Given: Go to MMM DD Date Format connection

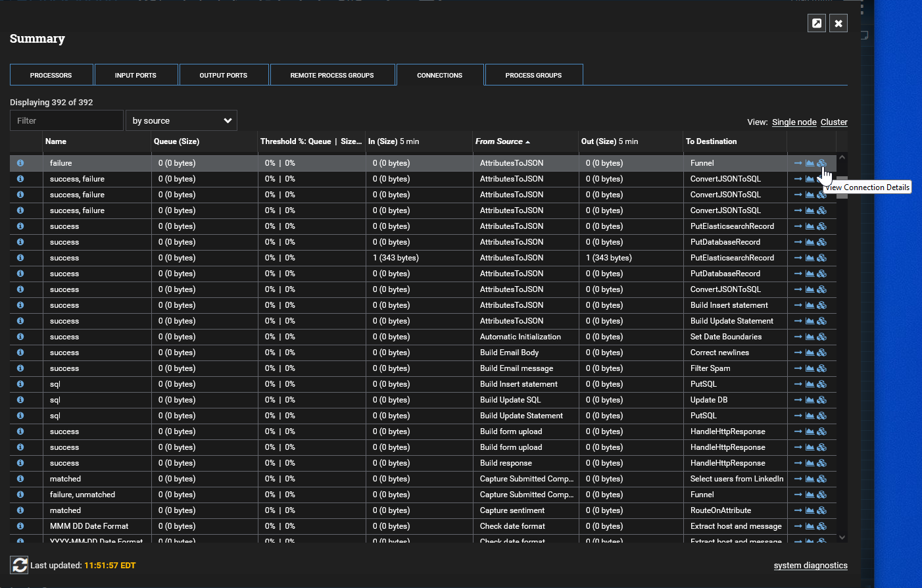Looking at the screenshot, I should point(798,526).
